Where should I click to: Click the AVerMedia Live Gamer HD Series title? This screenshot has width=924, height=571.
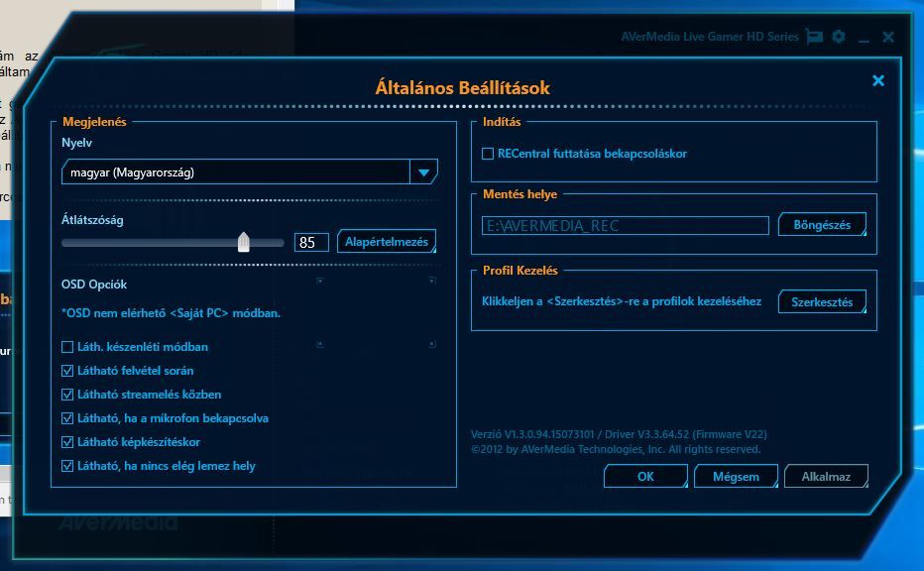(710, 37)
